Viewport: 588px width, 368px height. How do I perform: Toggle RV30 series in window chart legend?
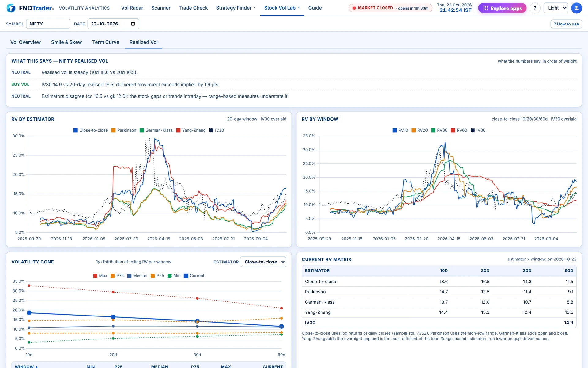pyautogui.click(x=439, y=130)
